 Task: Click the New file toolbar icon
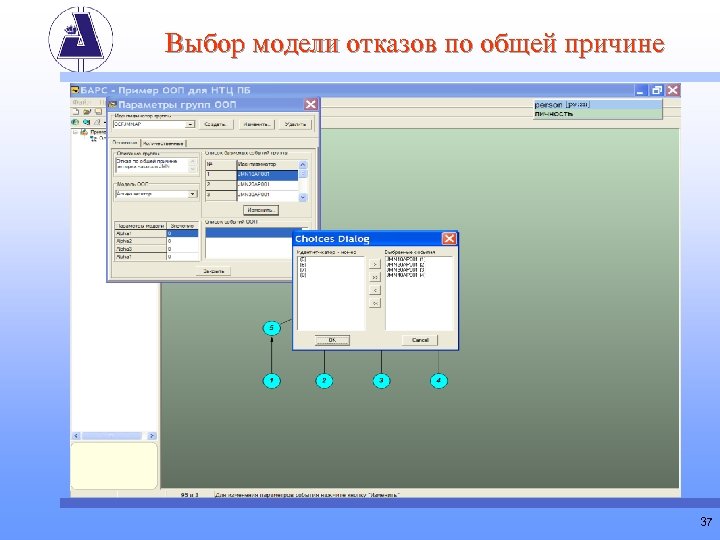76,112
